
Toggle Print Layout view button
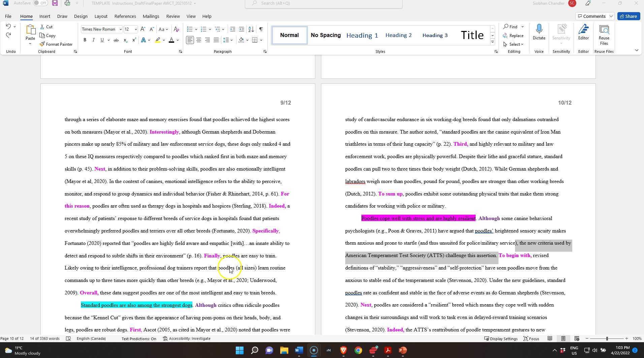tap(563, 338)
